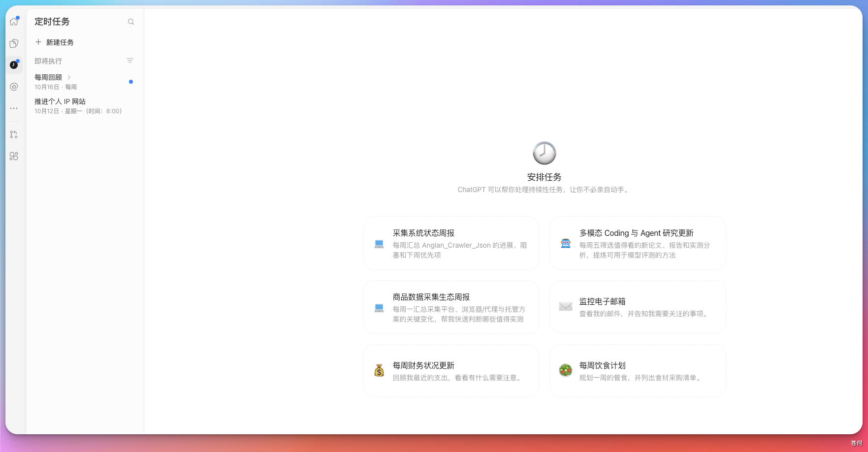Screen dimensions: 868x452
Task: Choose the 每周饮食计划 suggestion card
Action: [638, 371]
